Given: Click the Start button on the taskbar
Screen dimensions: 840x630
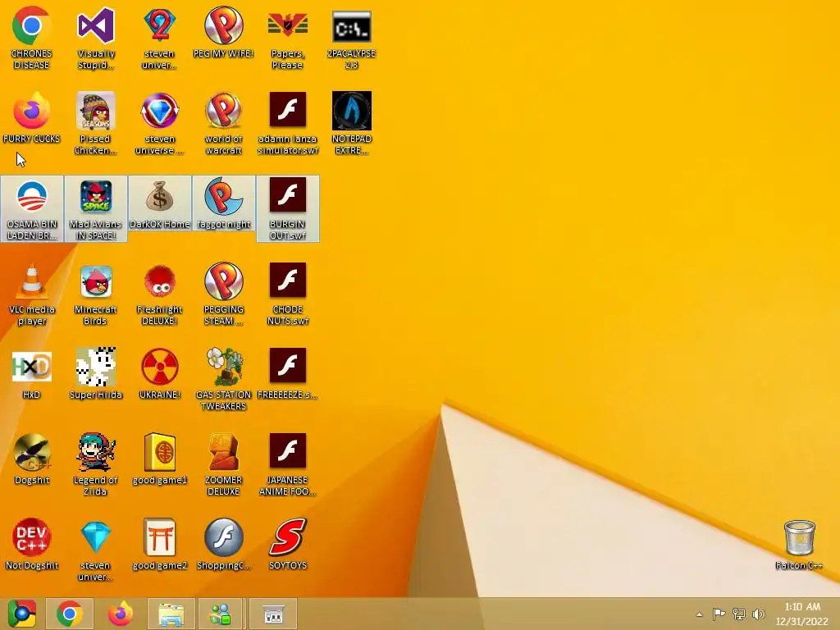Looking at the screenshot, I should click(22, 614).
